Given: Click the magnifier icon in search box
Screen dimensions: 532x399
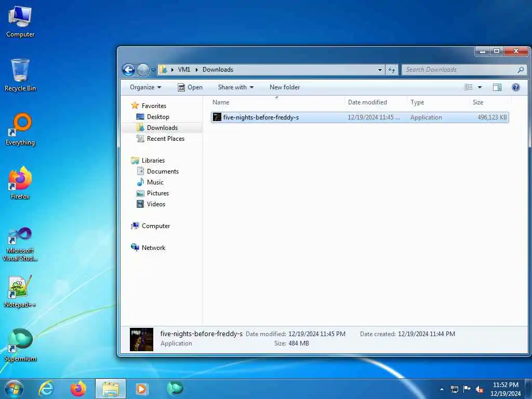Looking at the screenshot, I should 521,70.
